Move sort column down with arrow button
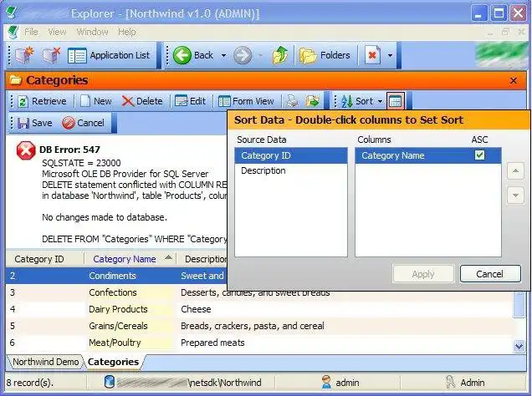Viewport: 532px width, 396px height. [515, 195]
